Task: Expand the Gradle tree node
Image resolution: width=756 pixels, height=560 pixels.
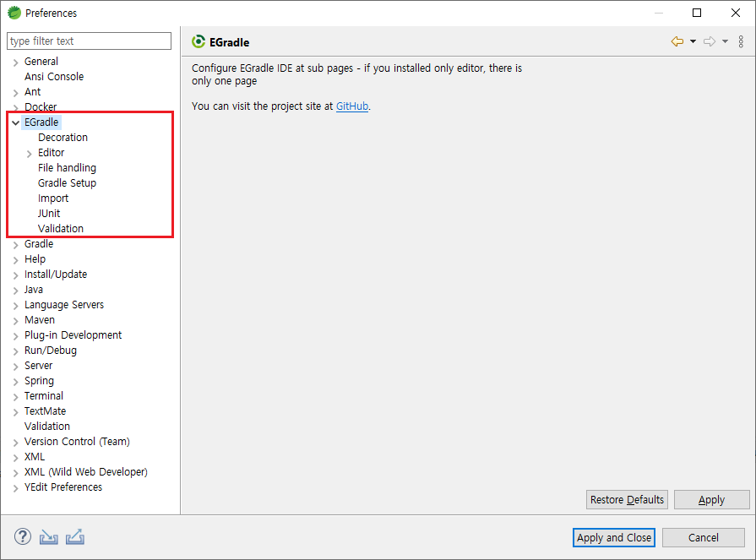Action: click(15, 244)
